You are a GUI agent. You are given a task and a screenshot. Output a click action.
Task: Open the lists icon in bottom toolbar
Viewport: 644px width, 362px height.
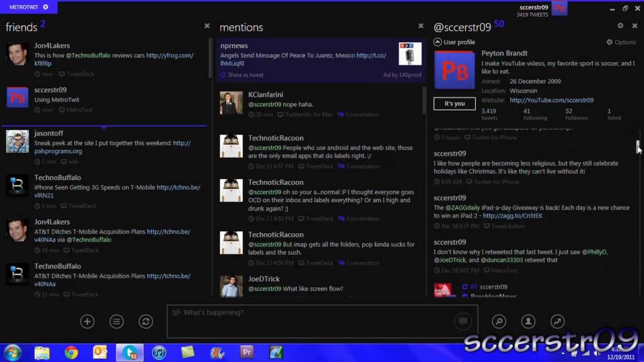click(116, 321)
